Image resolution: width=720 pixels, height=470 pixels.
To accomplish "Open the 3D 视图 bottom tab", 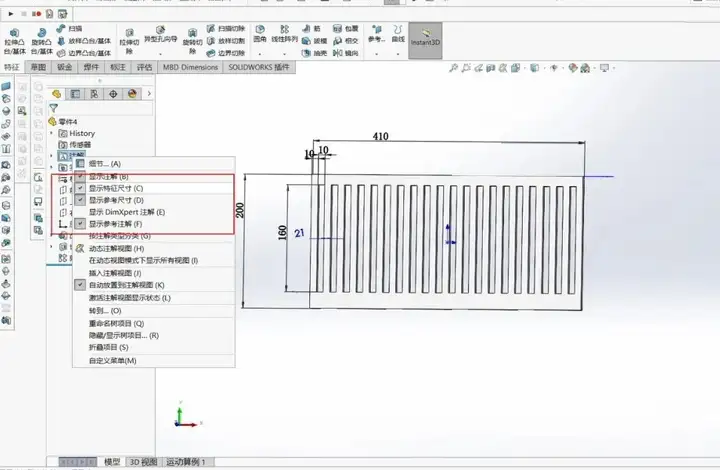I will (143, 462).
